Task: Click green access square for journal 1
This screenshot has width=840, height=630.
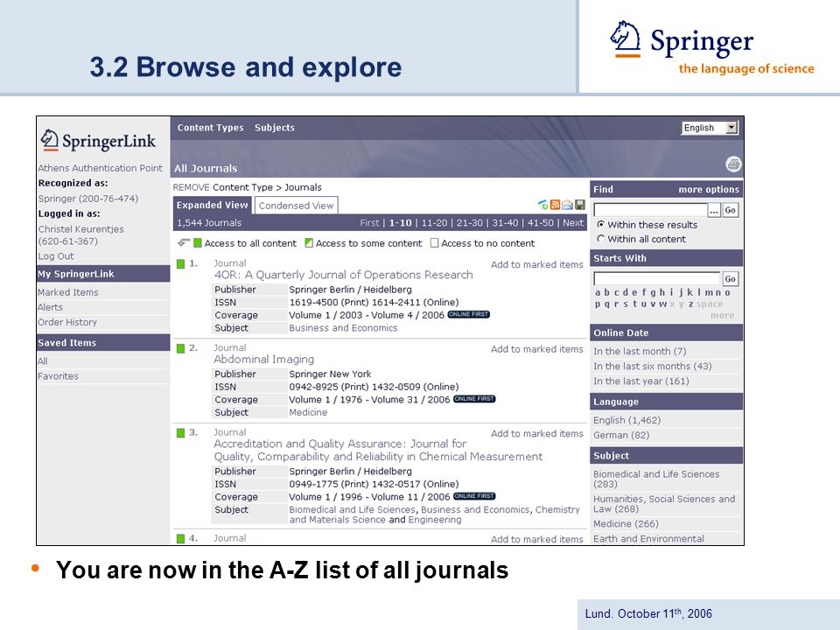Action: (180, 263)
